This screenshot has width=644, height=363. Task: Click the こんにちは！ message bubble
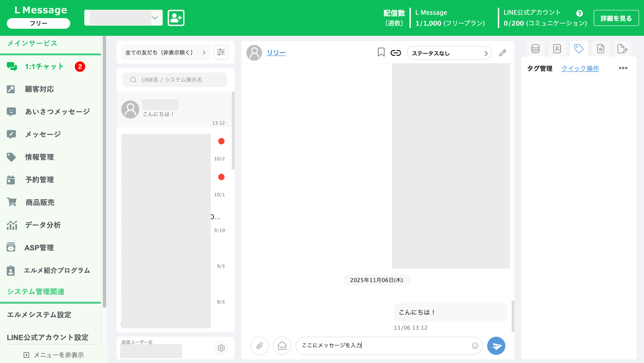tap(450, 312)
